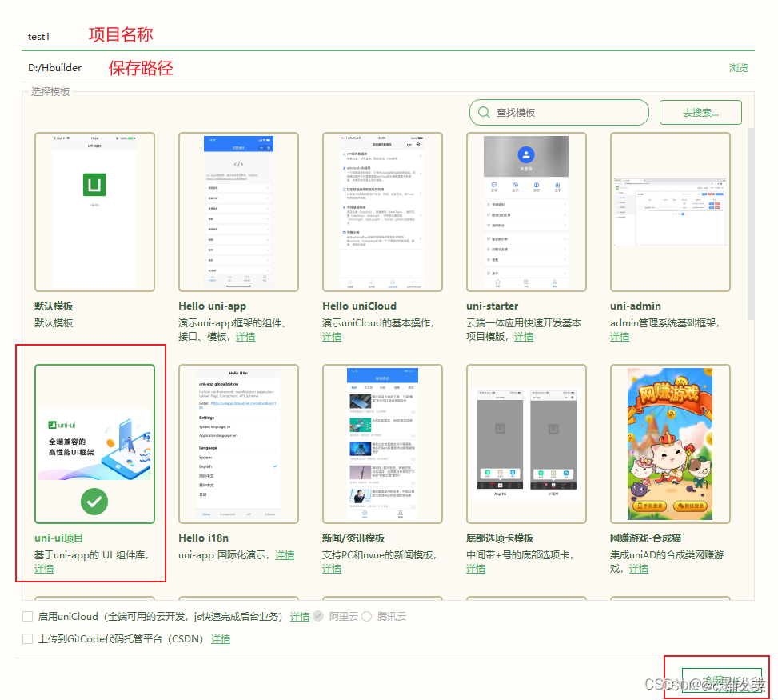Click the uni-ui项目 title text
The width and height of the screenshot is (778, 700).
[x=58, y=538]
